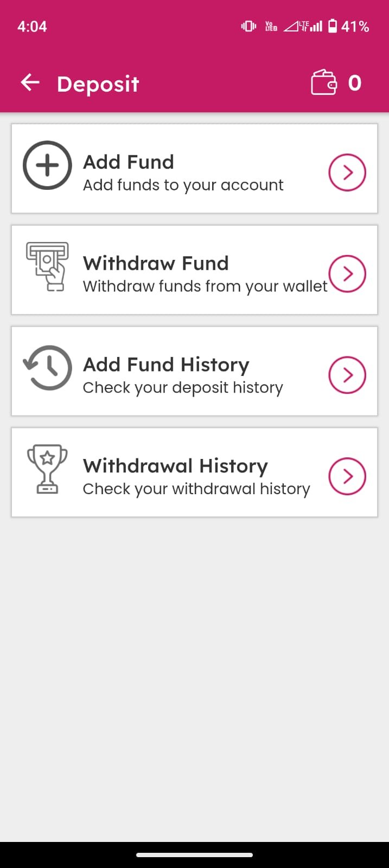Expand Add Fund with chevron arrow
The image size is (389, 868).
(x=347, y=173)
